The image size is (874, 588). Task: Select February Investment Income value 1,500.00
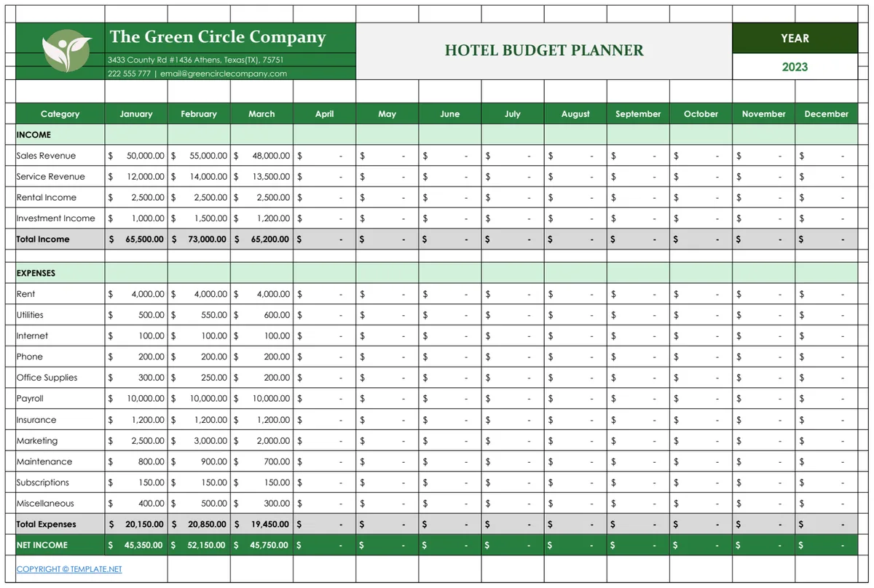click(x=199, y=218)
